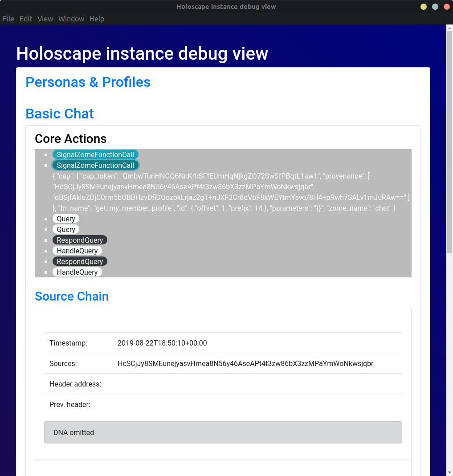Select the first Query action badge
Image resolution: width=453 pixels, height=476 pixels.
[x=66, y=219]
